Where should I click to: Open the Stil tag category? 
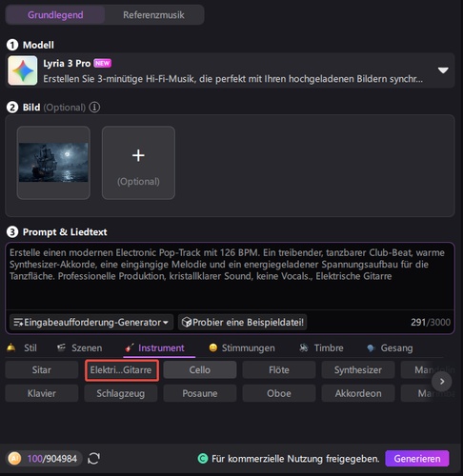[x=22, y=347]
